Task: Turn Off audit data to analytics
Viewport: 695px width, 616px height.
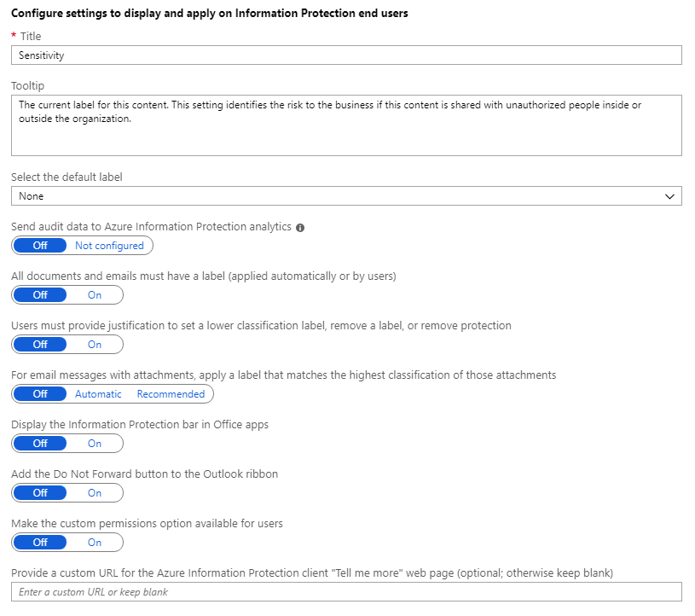Action: 40,246
